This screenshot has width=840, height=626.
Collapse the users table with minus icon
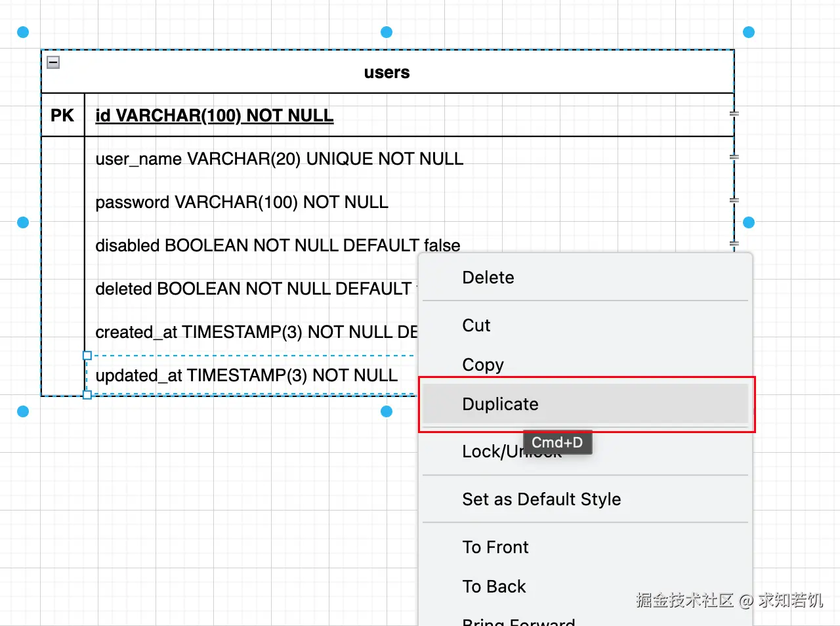click(x=54, y=62)
